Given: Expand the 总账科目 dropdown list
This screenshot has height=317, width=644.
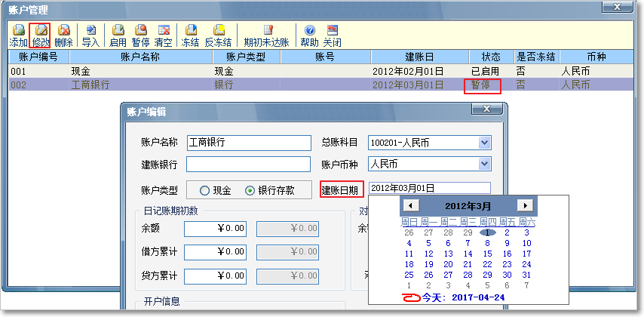Looking at the screenshot, I should [x=484, y=143].
